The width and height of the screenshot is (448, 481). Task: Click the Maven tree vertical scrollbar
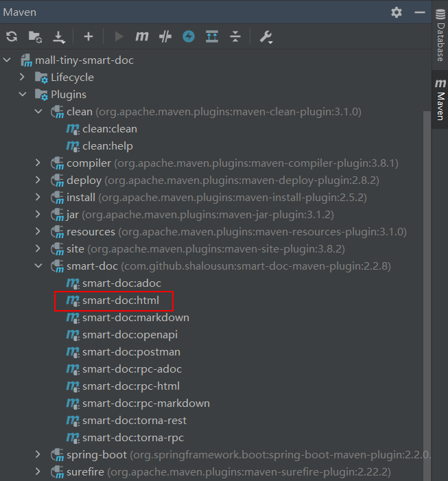[427, 296]
